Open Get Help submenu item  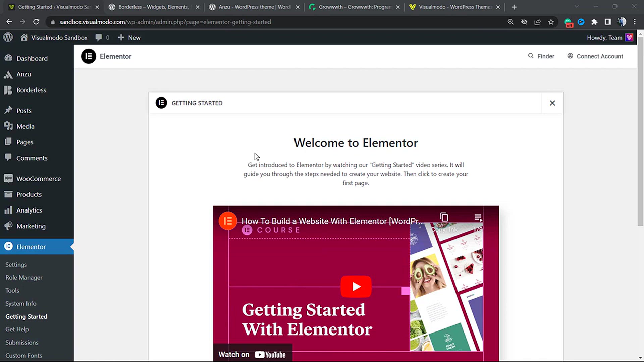pyautogui.click(x=17, y=329)
